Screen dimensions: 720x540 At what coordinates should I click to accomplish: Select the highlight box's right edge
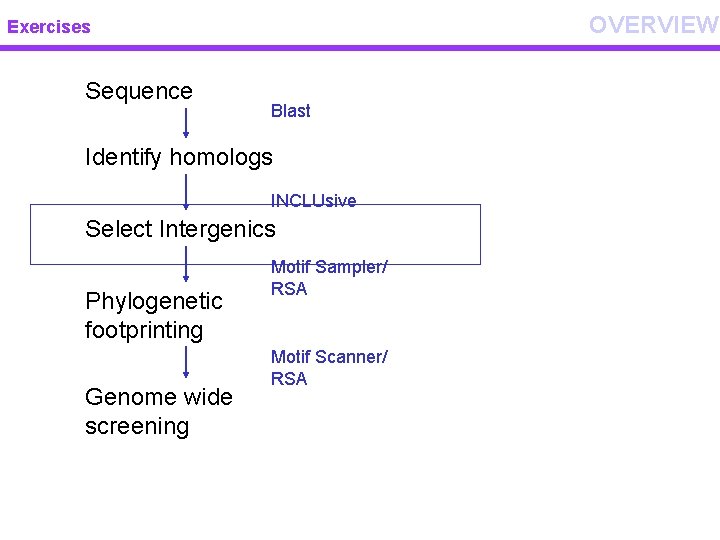pos(480,234)
